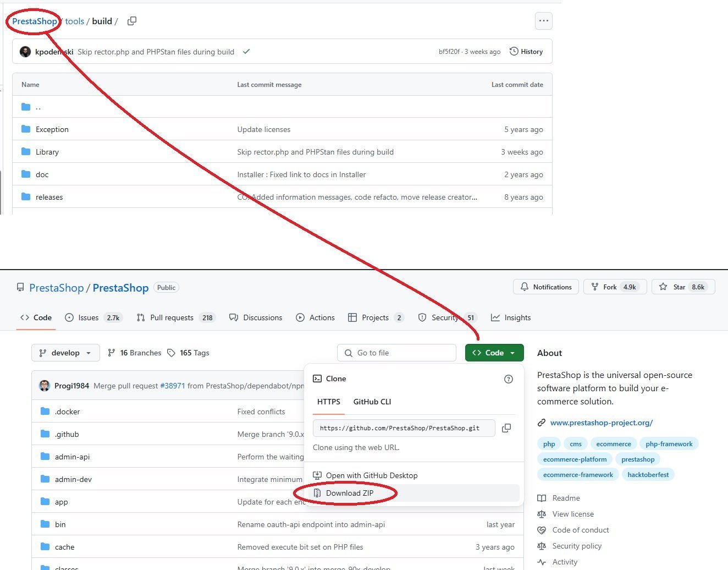Open Code of conduct link

tap(581, 530)
